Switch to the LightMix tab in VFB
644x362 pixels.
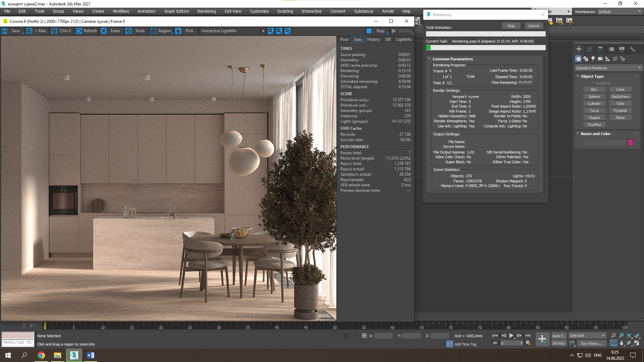[404, 39]
